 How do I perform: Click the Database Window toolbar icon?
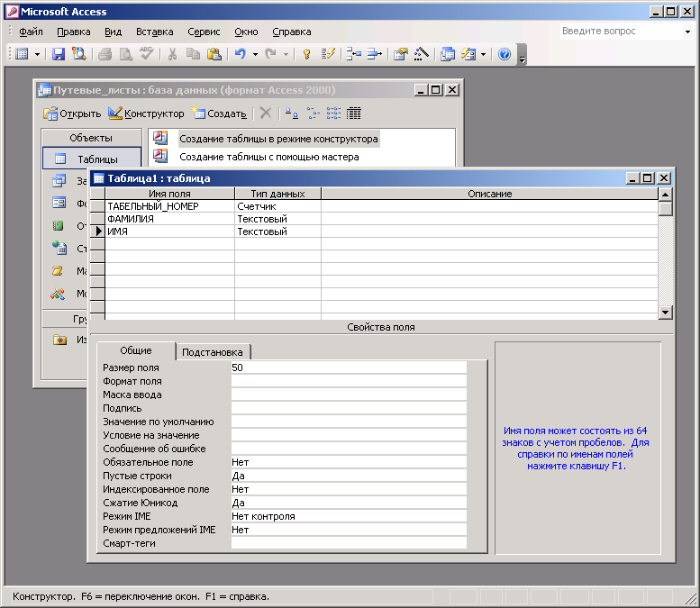tap(448, 54)
